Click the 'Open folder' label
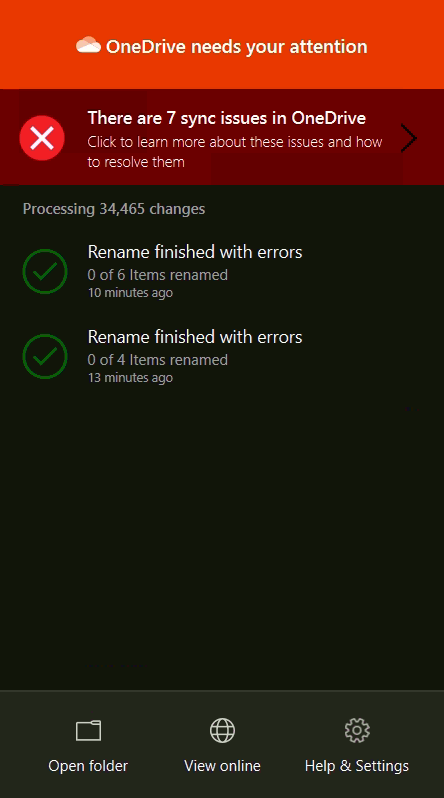The width and height of the screenshot is (444, 798). [88, 766]
